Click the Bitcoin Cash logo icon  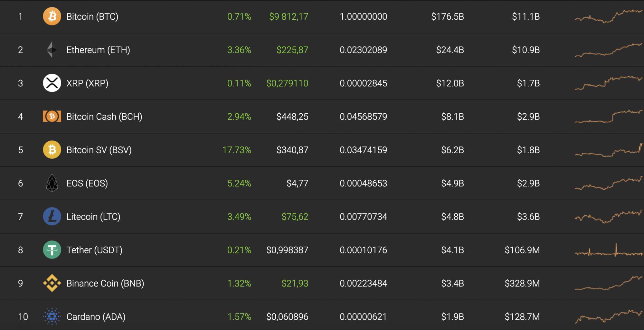[52, 116]
